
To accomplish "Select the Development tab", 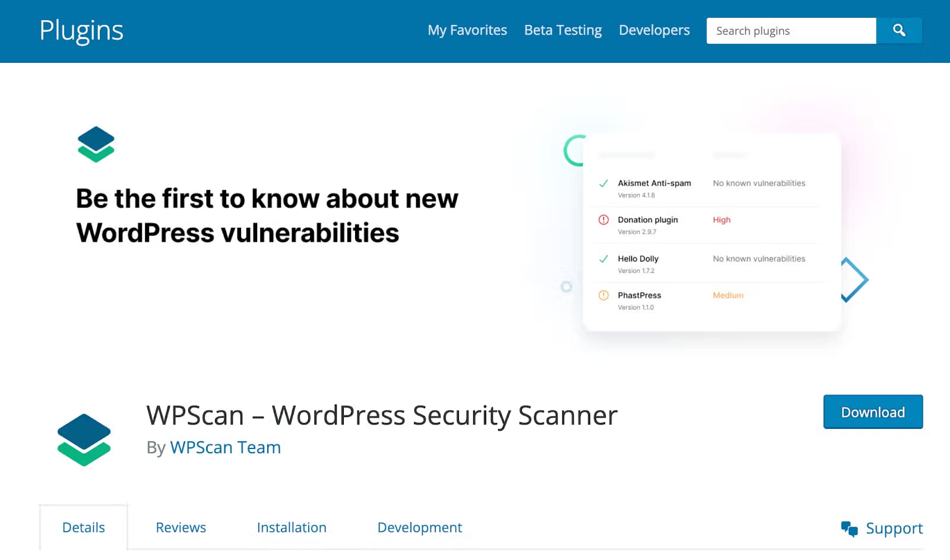I will click(419, 527).
